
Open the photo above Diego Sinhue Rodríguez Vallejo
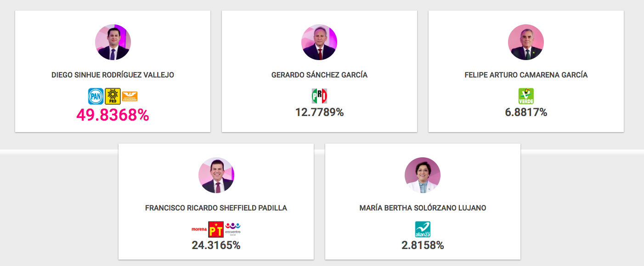coord(113,42)
